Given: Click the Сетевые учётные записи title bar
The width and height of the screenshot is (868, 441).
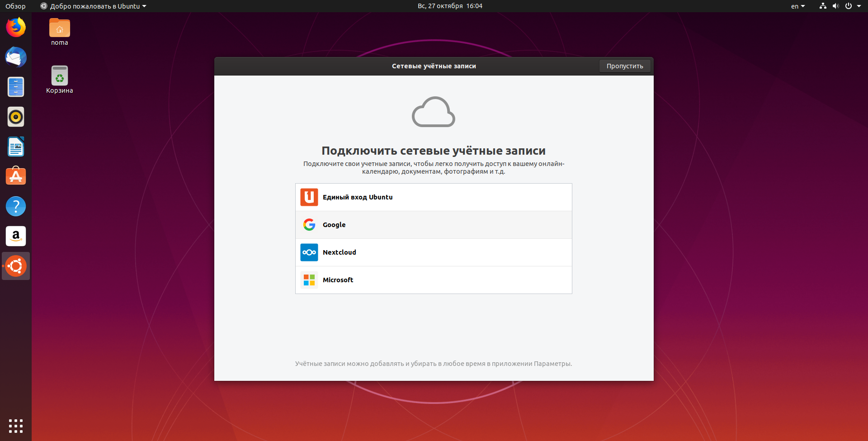Looking at the screenshot, I should tap(434, 66).
